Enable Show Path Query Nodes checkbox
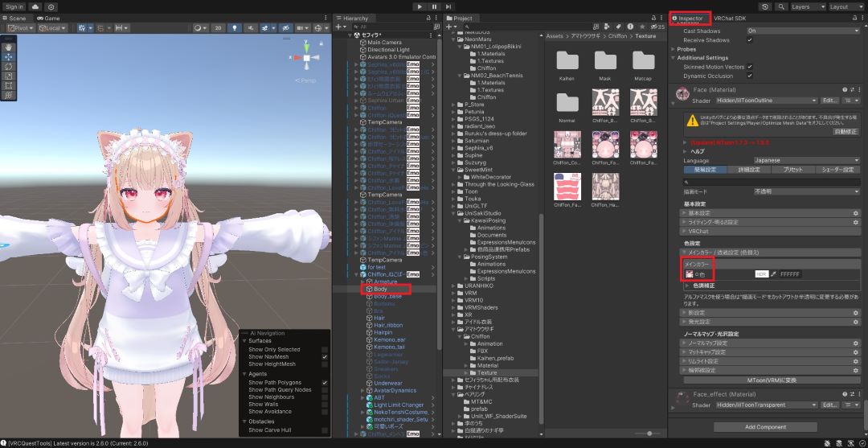 325,390
